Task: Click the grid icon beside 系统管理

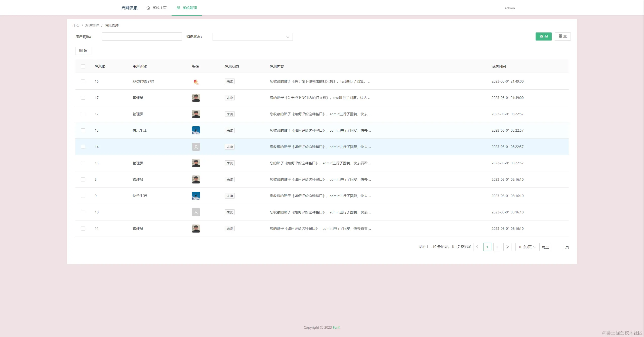Action: point(178,8)
